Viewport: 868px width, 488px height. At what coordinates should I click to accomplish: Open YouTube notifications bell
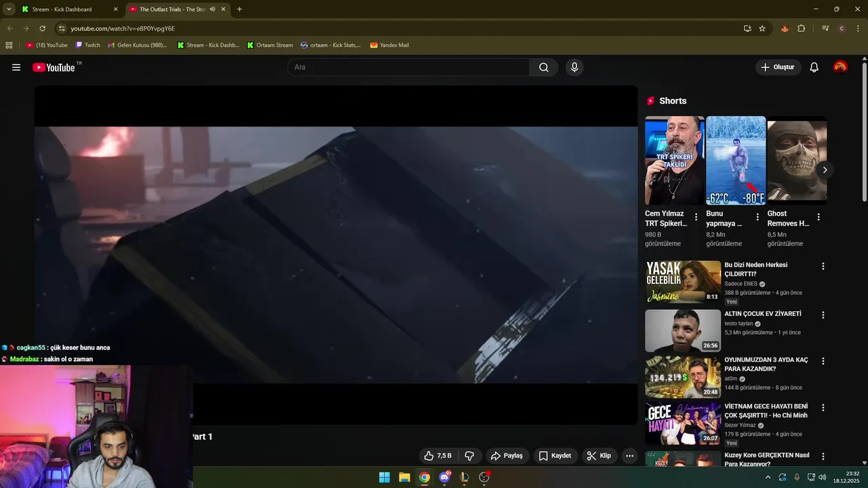pyautogui.click(x=814, y=67)
